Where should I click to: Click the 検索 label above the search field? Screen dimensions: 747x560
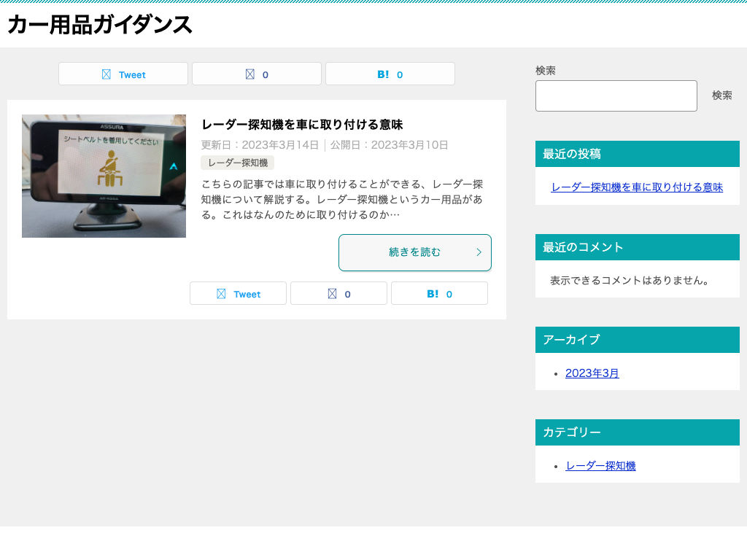click(546, 70)
